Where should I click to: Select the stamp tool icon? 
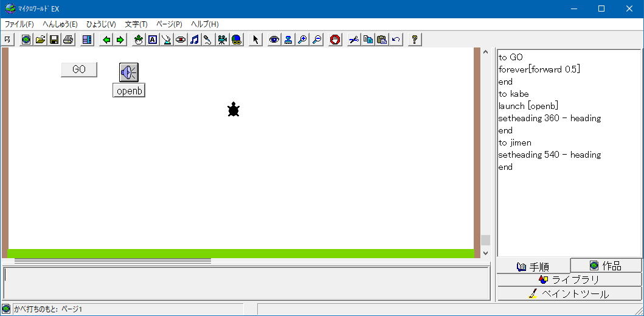(288, 40)
